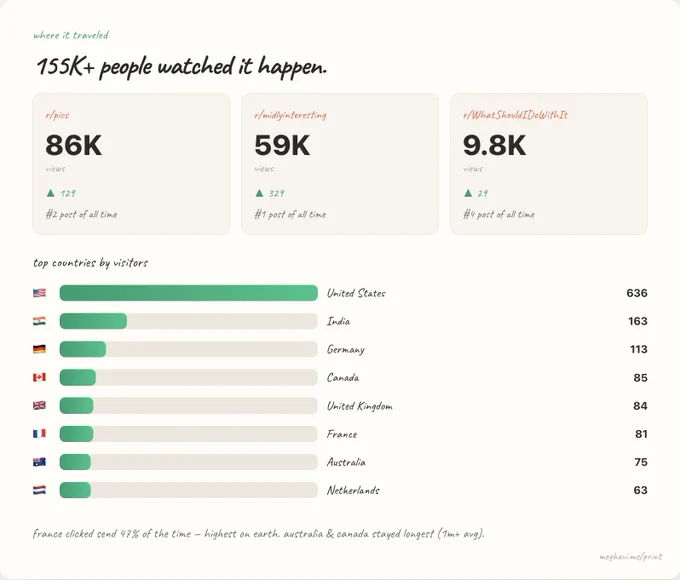Viewport: 680px width, 580px height.
Task: Click the upvote triangle beside 29
Action: tap(468, 193)
